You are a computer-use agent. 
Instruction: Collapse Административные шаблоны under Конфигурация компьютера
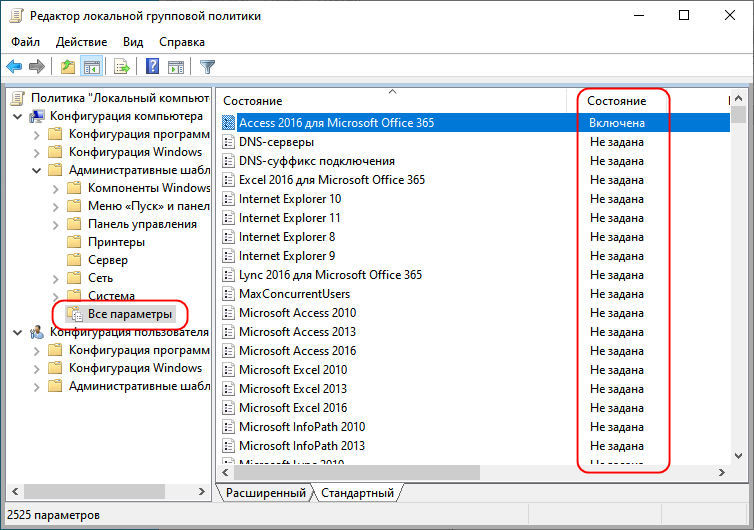click(37, 170)
